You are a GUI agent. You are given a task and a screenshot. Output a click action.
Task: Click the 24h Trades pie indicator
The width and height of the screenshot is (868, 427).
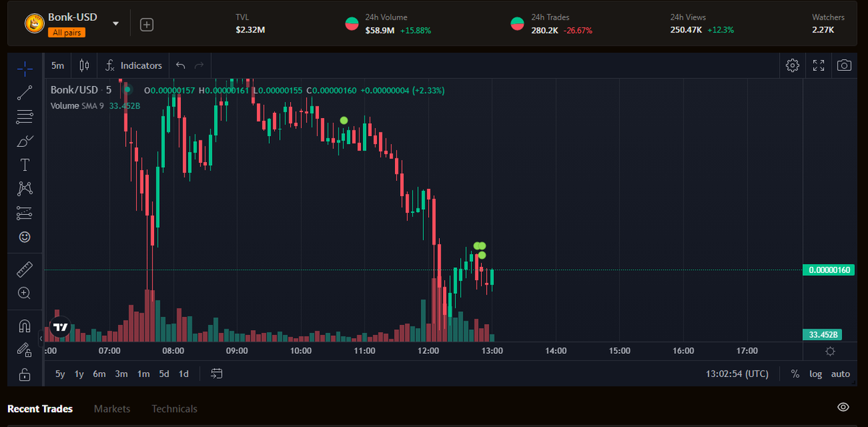pyautogui.click(x=517, y=24)
